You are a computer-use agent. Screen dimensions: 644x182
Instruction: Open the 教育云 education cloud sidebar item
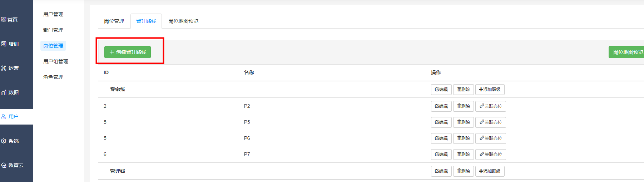coord(12,165)
